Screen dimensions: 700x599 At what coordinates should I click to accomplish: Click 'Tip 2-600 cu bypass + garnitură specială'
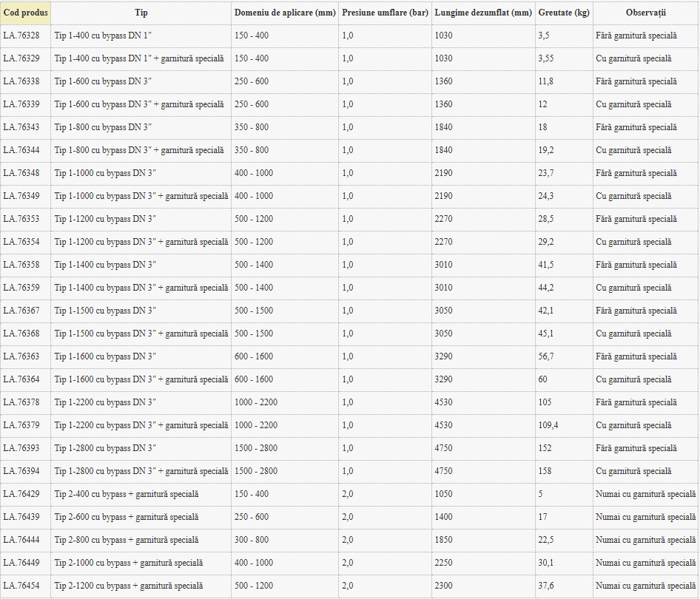[x=127, y=517]
